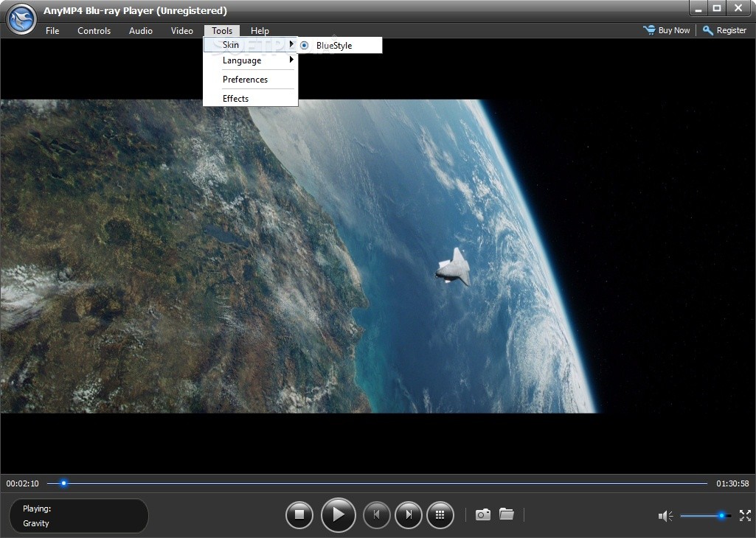Open the Audio menu
This screenshot has width=756, height=538.
click(x=141, y=31)
